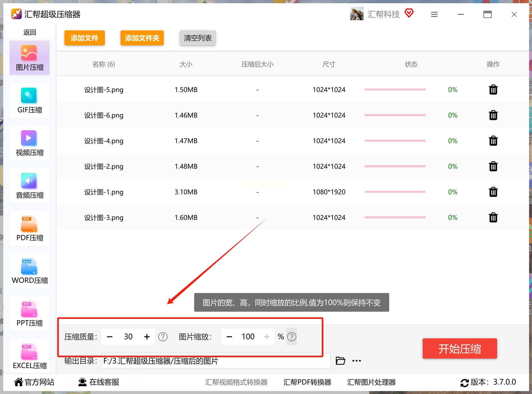
Task: Choose WORD压缩 from sidebar
Action: [x=30, y=271]
